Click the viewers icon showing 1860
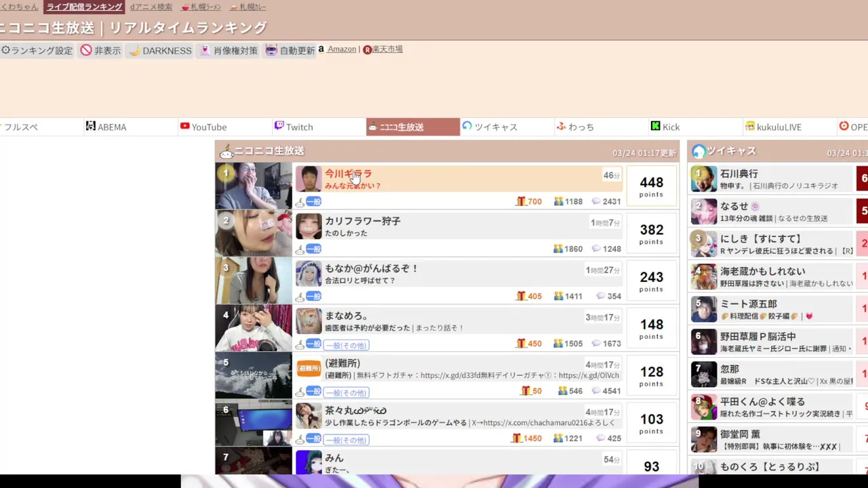The height and width of the screenshot is (488, 868). [x=558, y=249]
